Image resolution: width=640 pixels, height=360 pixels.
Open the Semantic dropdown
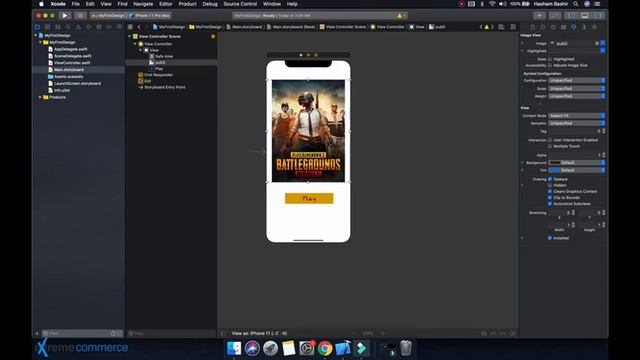tap(576, 123)
